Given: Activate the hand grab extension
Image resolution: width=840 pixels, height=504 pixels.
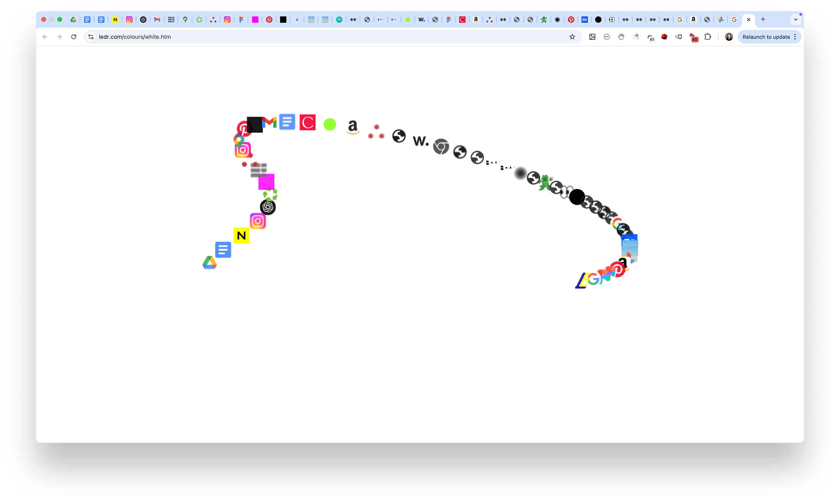Looking at the screenshot, I should 621,37.
